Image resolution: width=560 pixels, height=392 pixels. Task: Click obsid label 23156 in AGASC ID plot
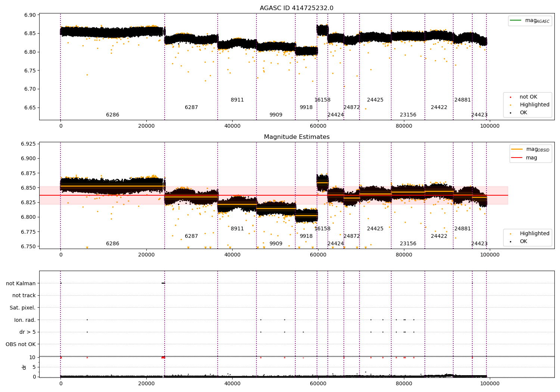point(408,115)
